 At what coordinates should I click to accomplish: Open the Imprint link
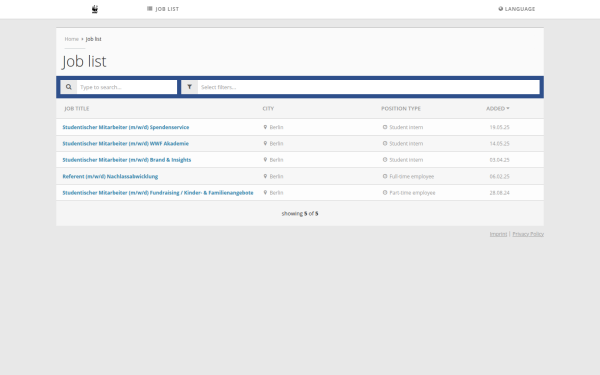[x=498, y=234]
